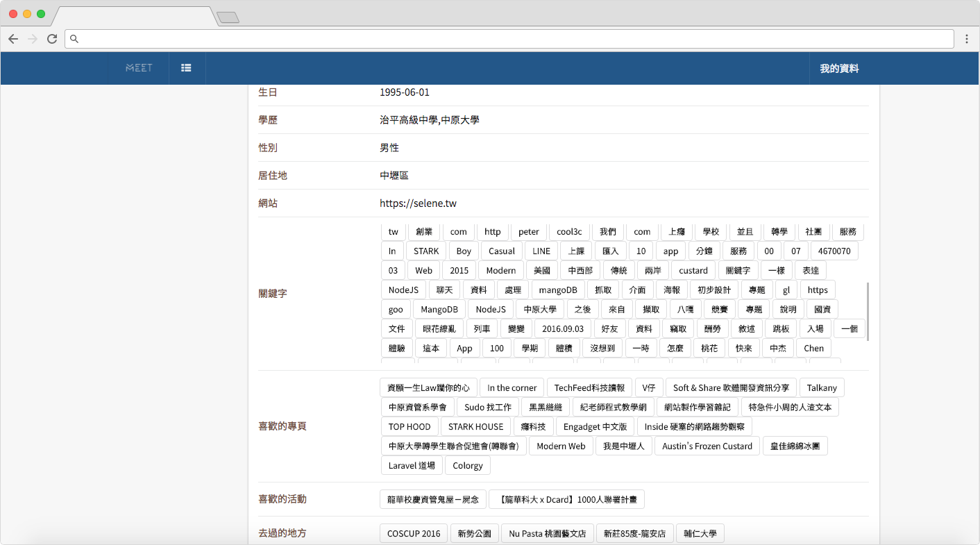Screen dimensions: 980x545
Task: Click the keywords list scrollbar
Action: pyautogui.click(x=868, y=311)
